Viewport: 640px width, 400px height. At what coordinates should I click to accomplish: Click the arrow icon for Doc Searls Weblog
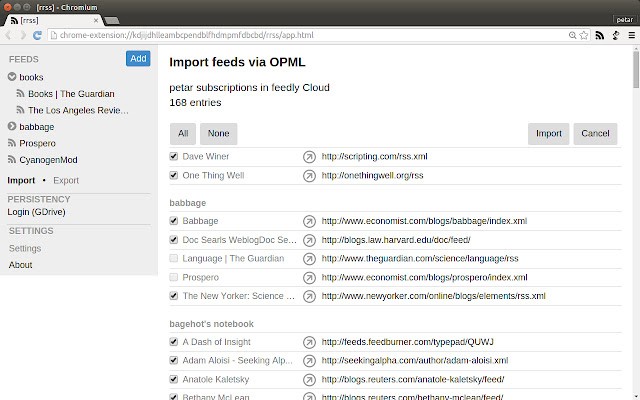point(309,240)
